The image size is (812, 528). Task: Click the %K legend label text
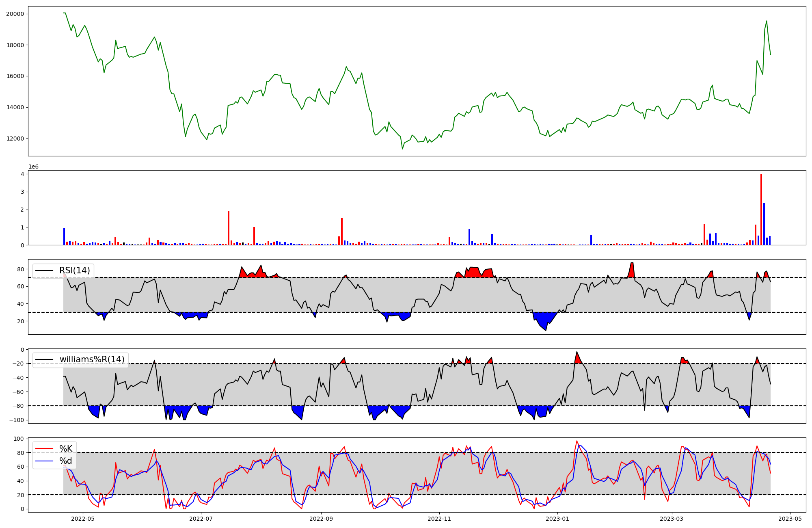click(66, 449)
